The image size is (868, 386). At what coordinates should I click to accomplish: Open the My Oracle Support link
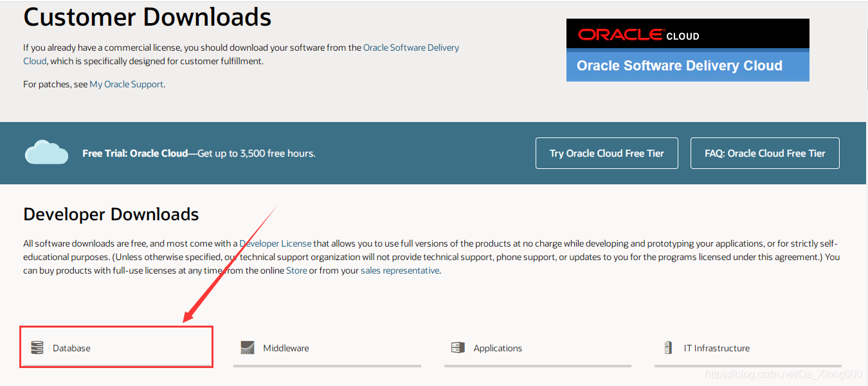(x=127, y=84)
